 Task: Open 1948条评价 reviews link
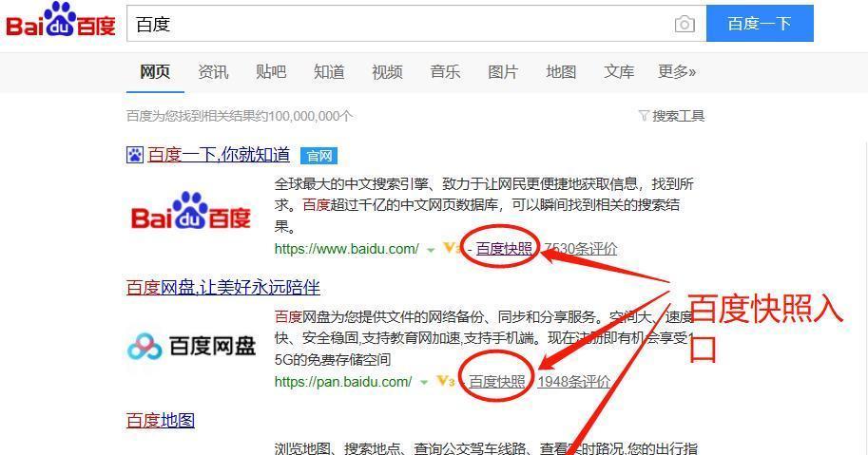coord(574,382)
